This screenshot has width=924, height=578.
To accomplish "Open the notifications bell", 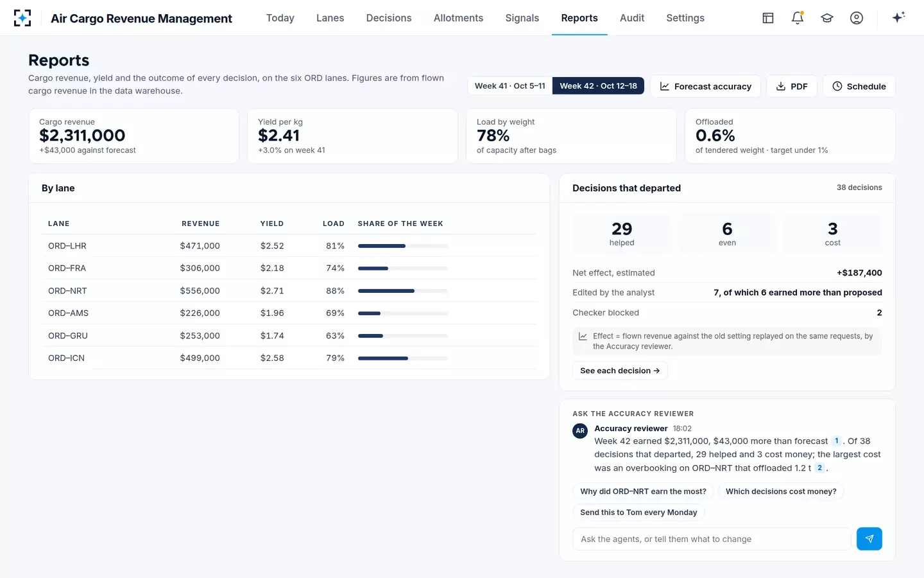I will [798, 18].
